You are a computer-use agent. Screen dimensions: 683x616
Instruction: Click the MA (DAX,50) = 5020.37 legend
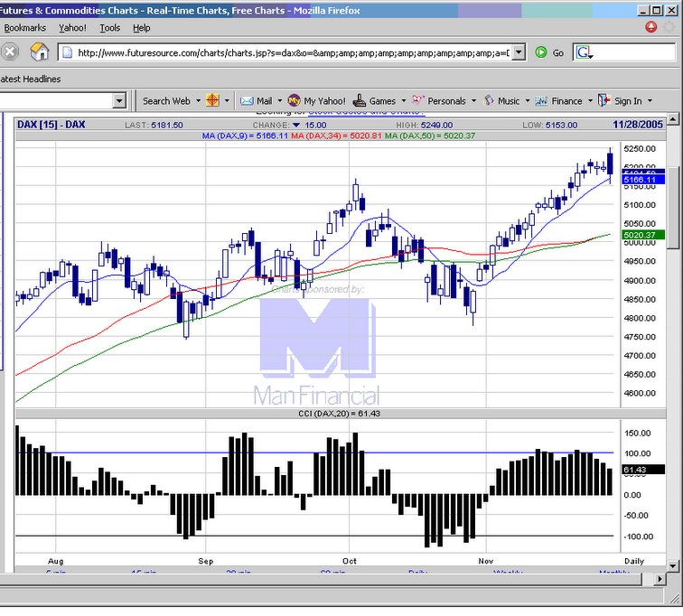(430, 135)
